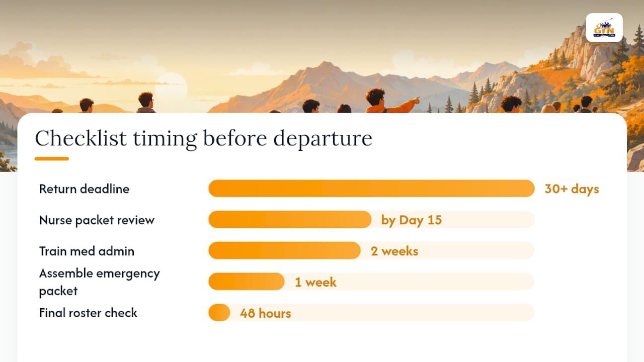644x362 pixels.
Task: Select the 'Final roster check' label
Action: point(88,313)
